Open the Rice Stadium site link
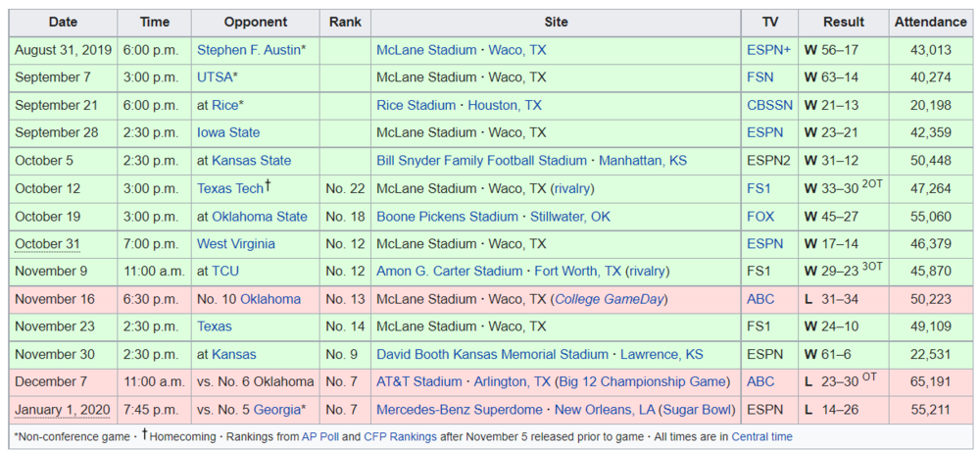 pos(416,105)
